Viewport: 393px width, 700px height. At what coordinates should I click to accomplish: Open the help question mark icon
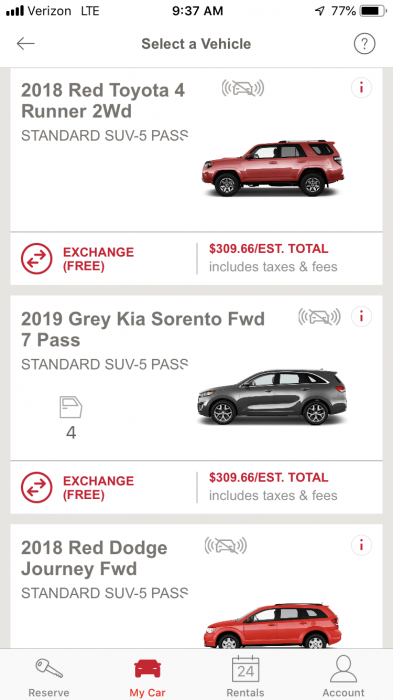pos(364,44)
